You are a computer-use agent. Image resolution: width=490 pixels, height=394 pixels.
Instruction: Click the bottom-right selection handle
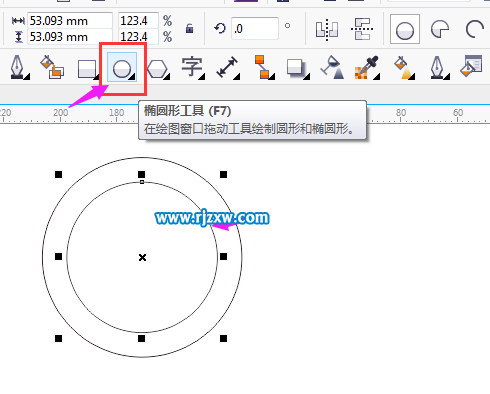point(224,339)
